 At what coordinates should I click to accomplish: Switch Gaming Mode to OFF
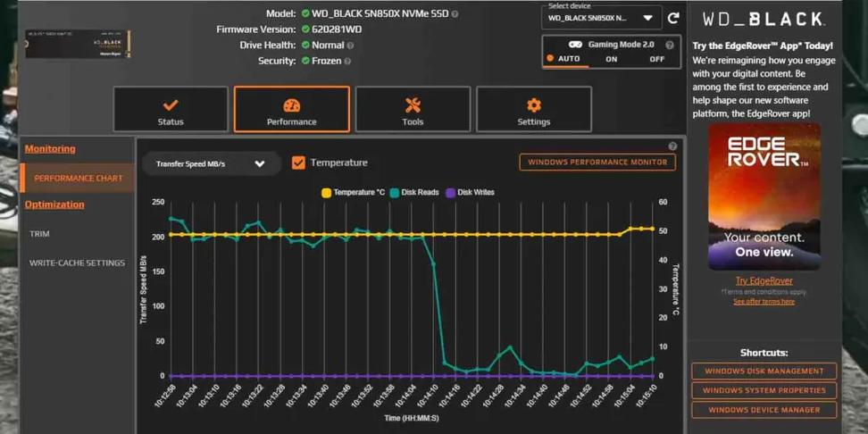657,59
